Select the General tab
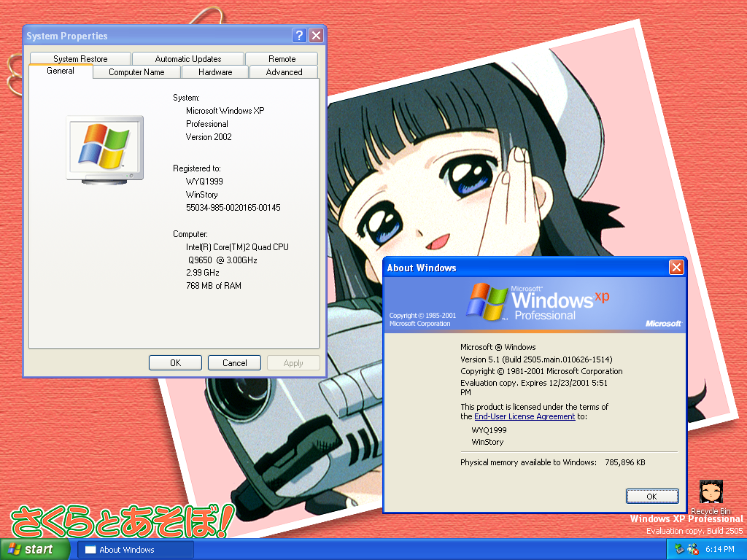The image size is (747, 560). 61,71
